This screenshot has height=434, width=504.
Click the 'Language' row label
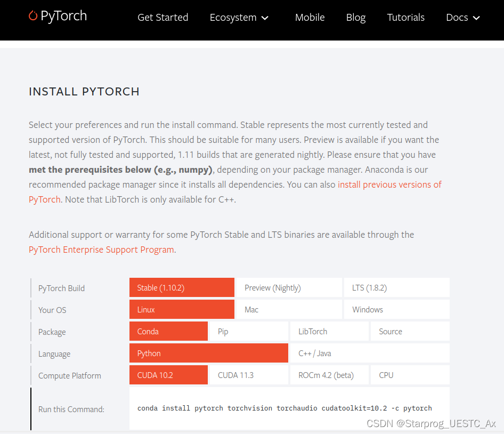(54, 353)
